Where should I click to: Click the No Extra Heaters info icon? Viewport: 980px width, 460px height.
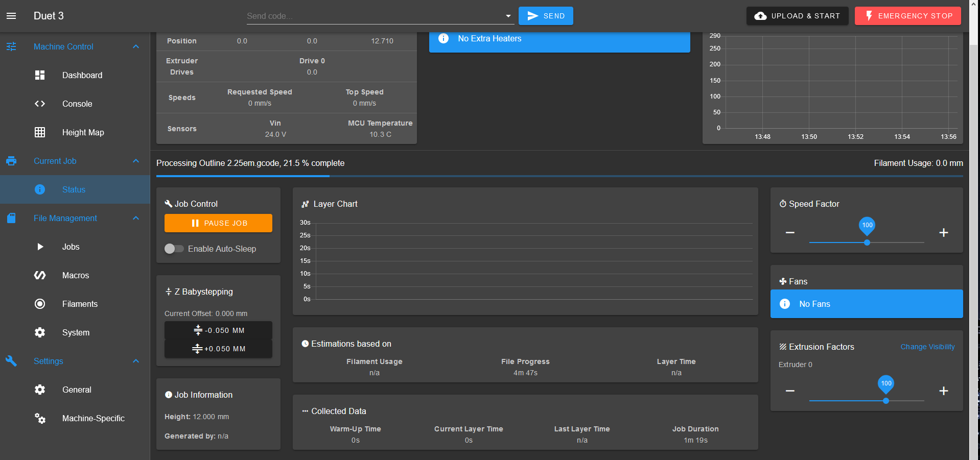click(444, 38)
